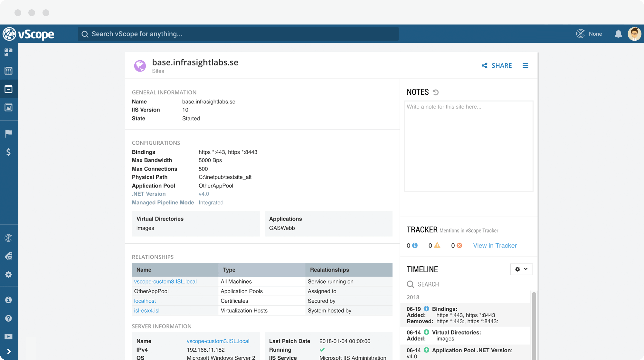Click the images virtual directory
Viewport: 644px width, 360px height.
pyautogui.click(x=145, y=228)
